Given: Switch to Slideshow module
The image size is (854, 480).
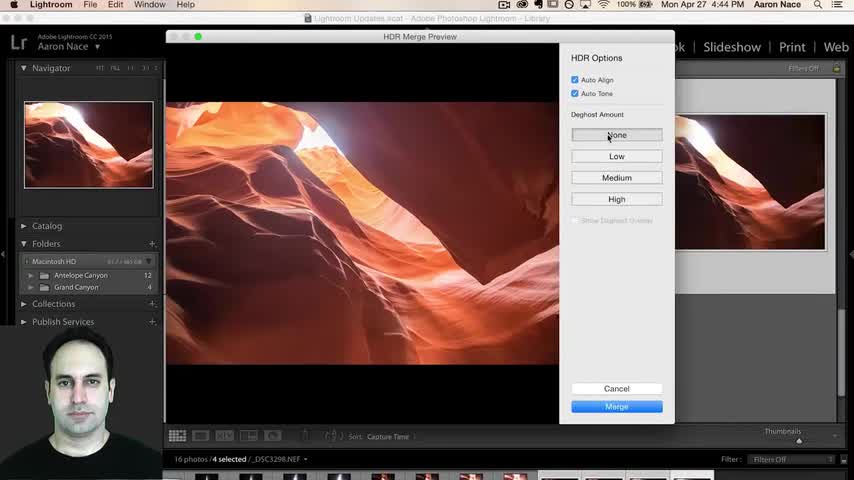Looking at the screenshot, I should click(731, 47).
